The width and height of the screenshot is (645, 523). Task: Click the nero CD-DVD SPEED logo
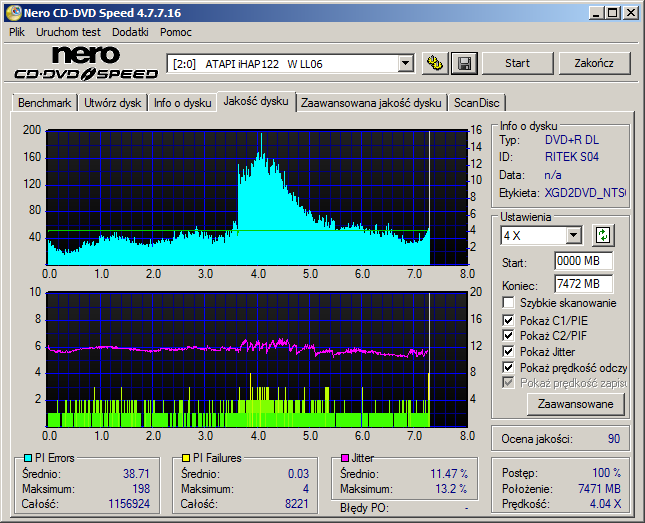coord(86,63)
